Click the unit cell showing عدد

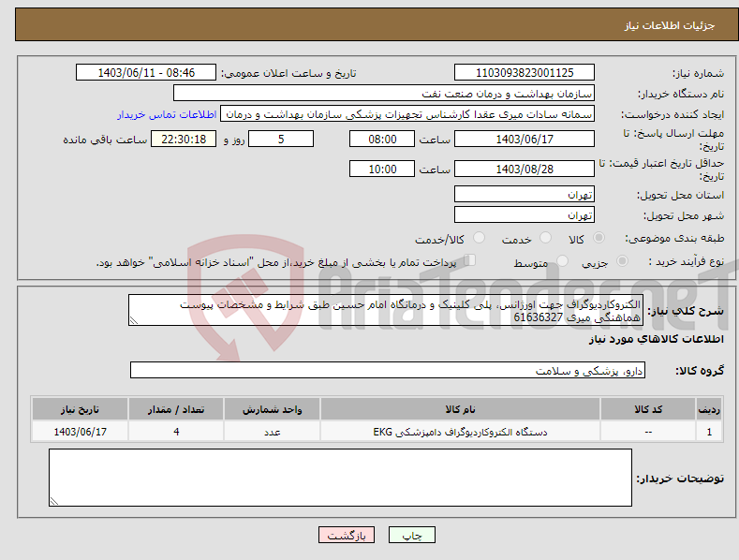(272, 432)
